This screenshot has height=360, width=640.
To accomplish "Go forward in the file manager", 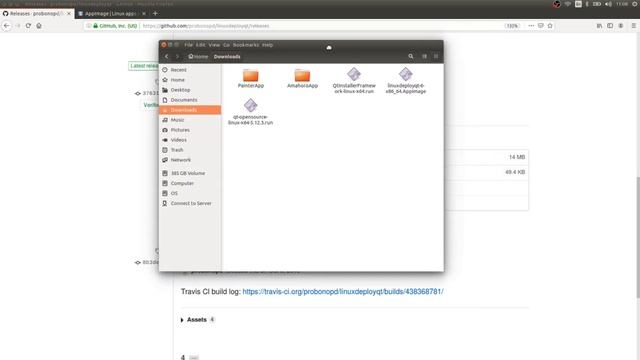I will pyautogui.click(x=177, y=56).
